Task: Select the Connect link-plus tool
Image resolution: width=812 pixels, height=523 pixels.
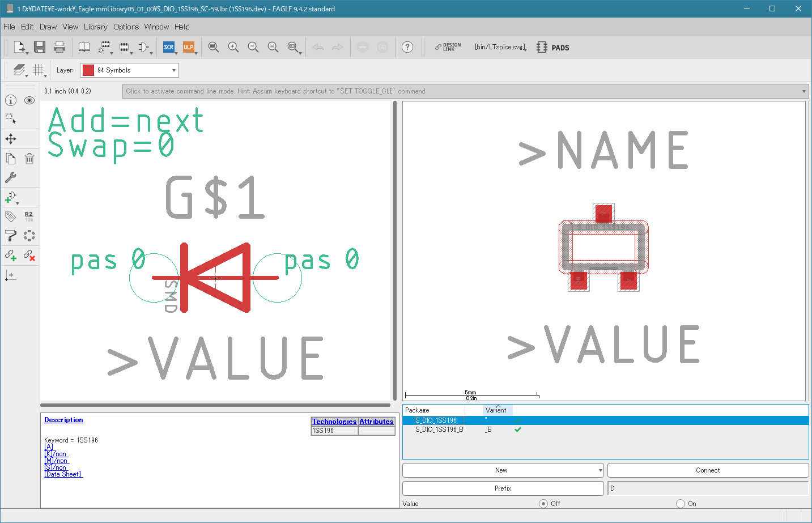Action: 11,256
